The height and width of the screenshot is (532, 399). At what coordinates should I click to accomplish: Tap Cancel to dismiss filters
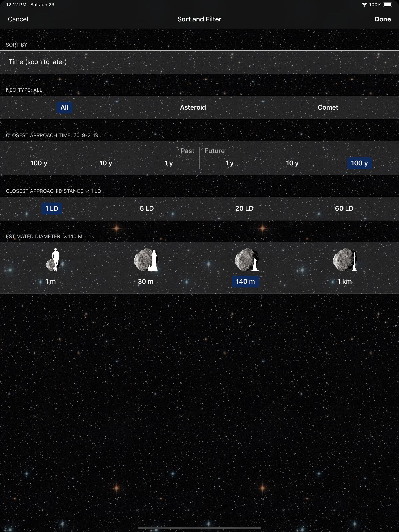[x=18, y=19]
